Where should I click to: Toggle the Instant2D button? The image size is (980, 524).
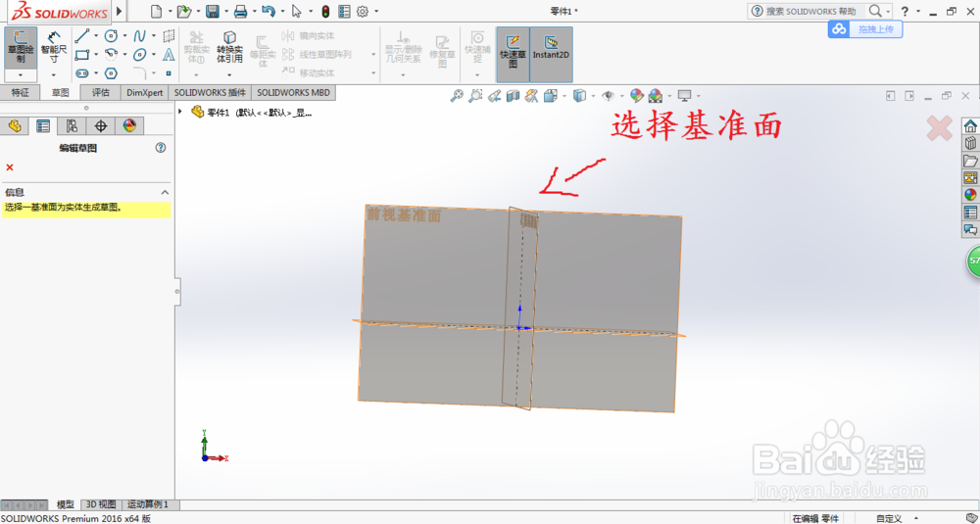[x=551, y=54]
